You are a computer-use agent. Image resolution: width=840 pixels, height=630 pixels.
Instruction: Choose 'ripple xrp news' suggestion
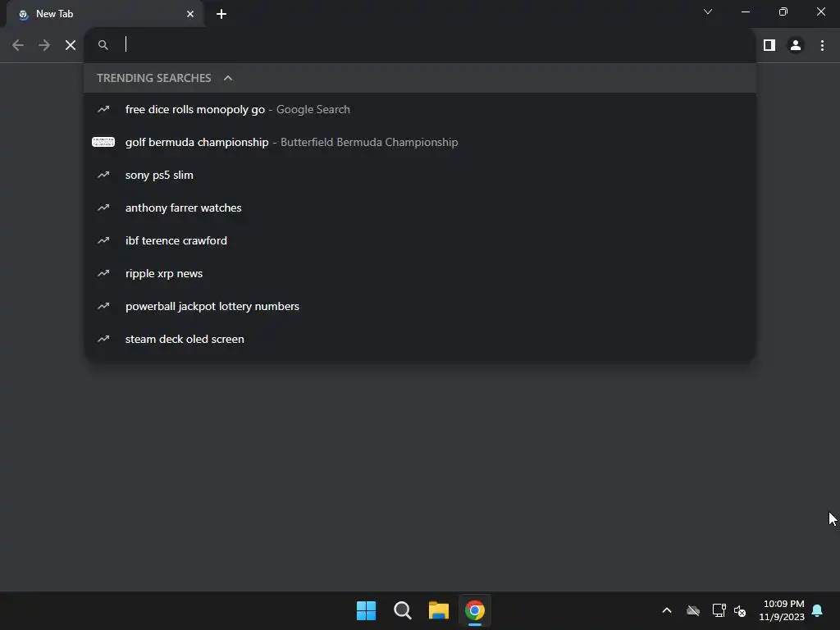pyautogui.click(x=420, y=273)
